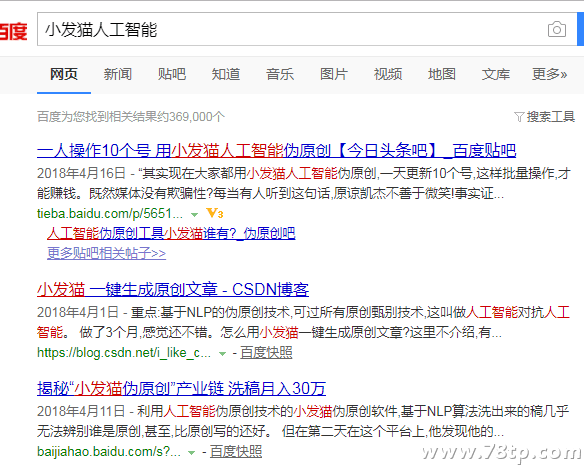The image size is (584, 469).
Task: Click the https://blog.csdn.net/i_like_c... URL
Action: (x=124, y=352)
